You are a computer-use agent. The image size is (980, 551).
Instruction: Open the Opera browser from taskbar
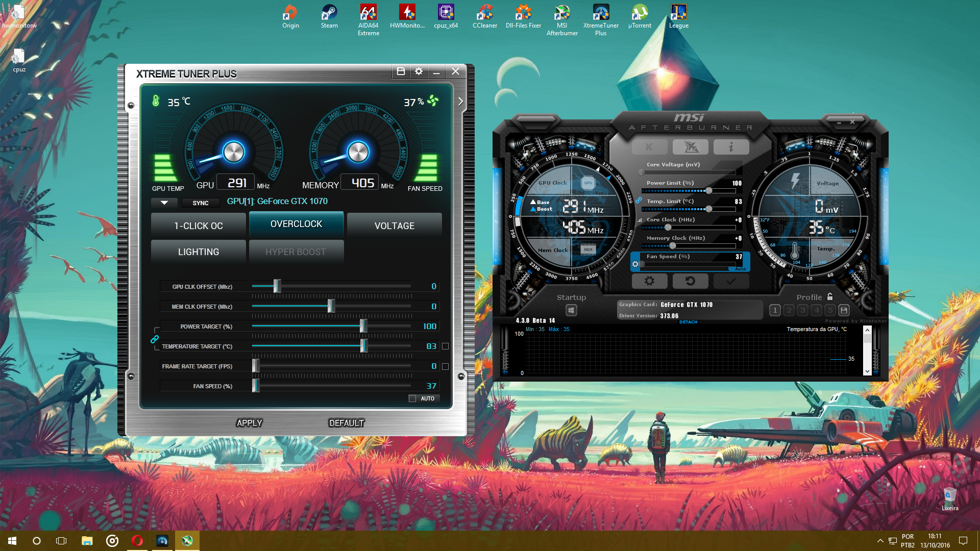(x=137, y=541)
